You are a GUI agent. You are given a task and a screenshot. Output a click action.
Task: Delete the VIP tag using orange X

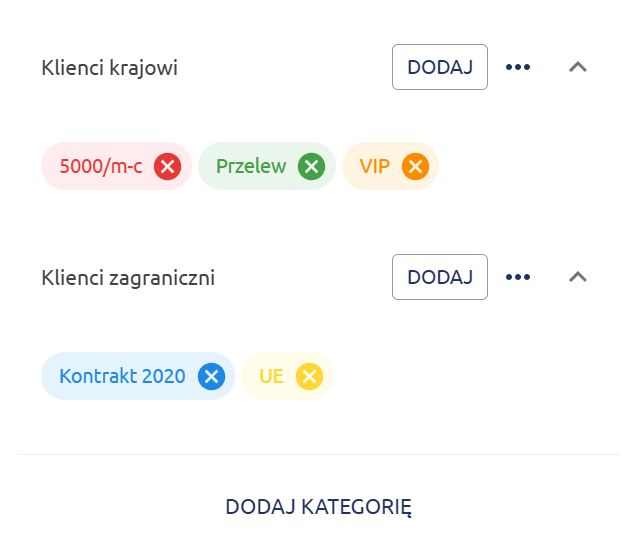tap(415, 166)
